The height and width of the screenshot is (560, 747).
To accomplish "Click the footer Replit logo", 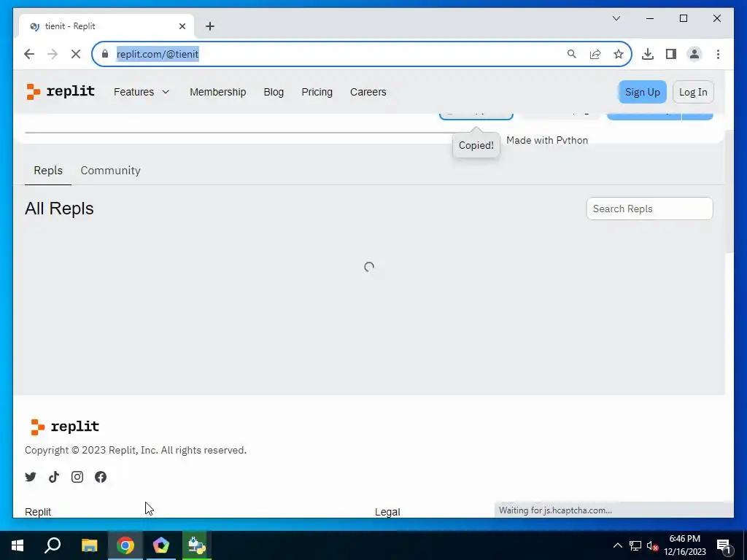I will (x=64, y=427).
